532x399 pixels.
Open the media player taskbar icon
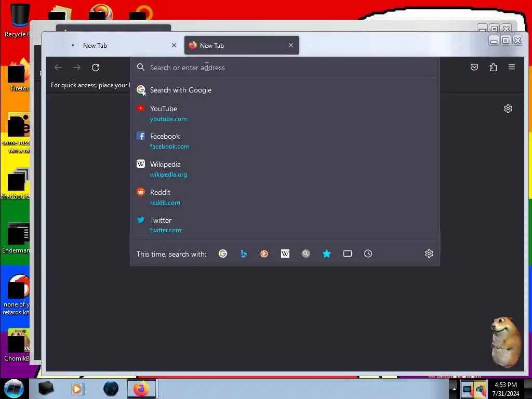(77, 389)
